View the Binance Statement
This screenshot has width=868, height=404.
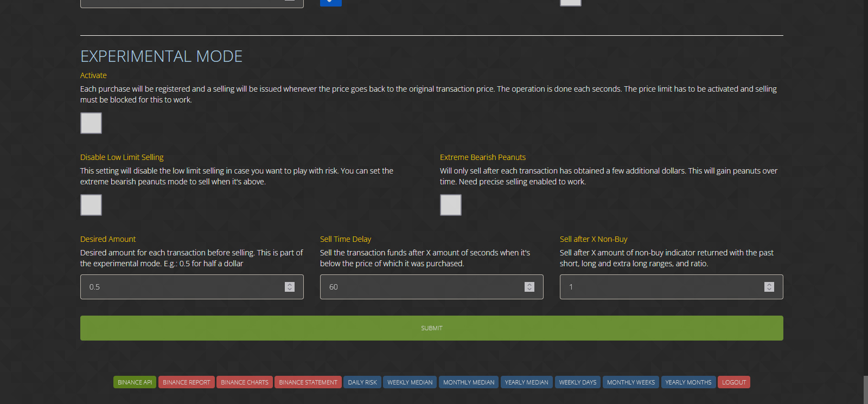tap(308, 382)
